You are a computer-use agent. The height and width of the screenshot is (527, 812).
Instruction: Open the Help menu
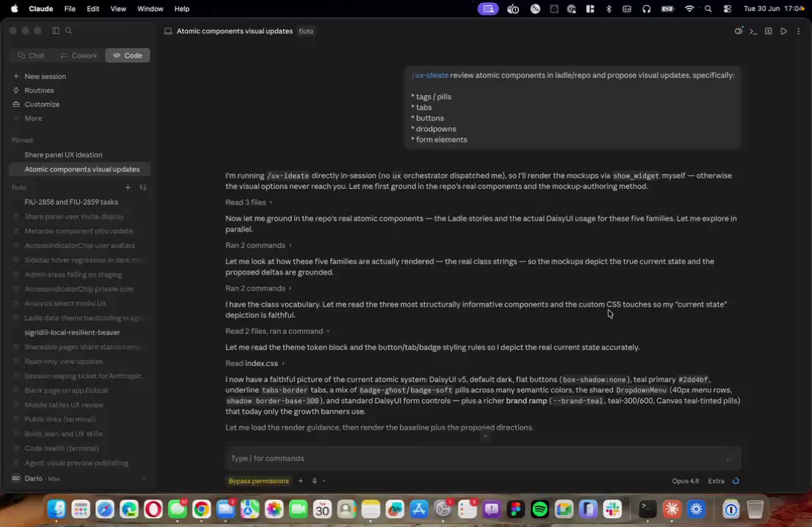tap(181, 9)
